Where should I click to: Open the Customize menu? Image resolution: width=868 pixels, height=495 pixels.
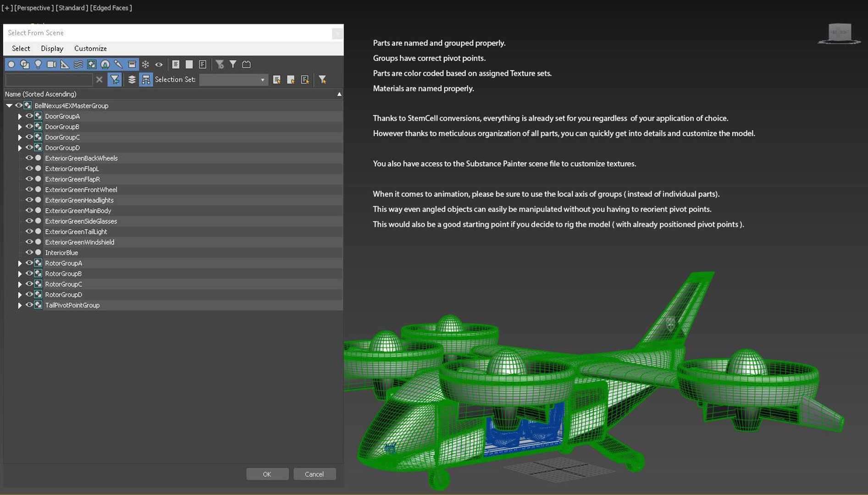pos(90,49)
